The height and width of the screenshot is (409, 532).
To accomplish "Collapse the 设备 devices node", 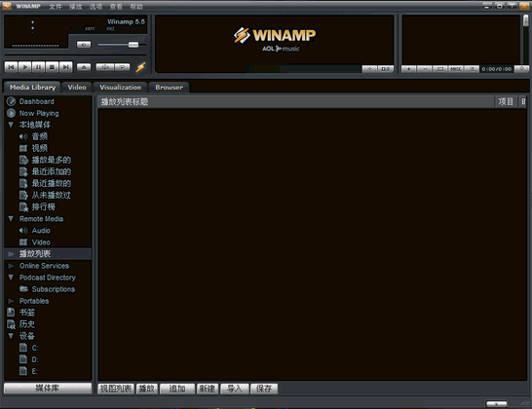I will [11, 336].
